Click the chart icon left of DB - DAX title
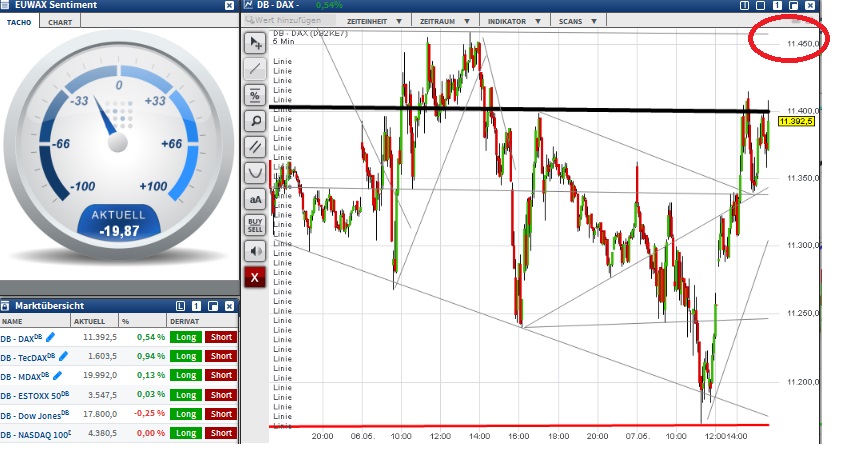This screenshot has height=452, width=859. [x=248, y=5]
